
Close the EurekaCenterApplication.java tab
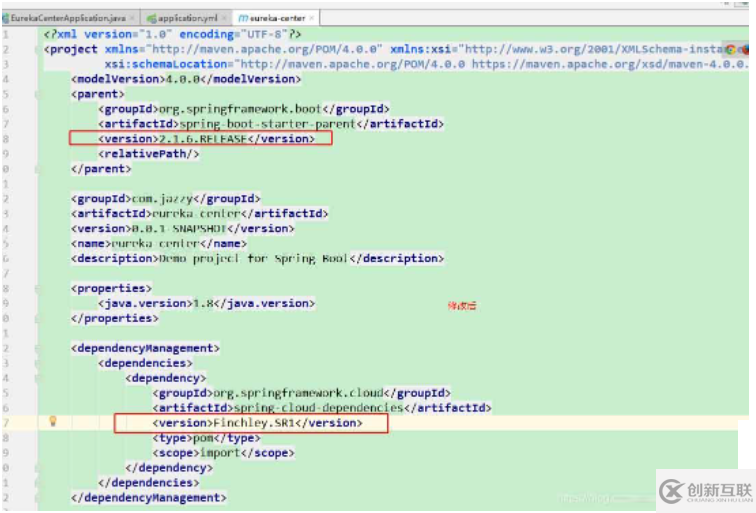(132, 18)
